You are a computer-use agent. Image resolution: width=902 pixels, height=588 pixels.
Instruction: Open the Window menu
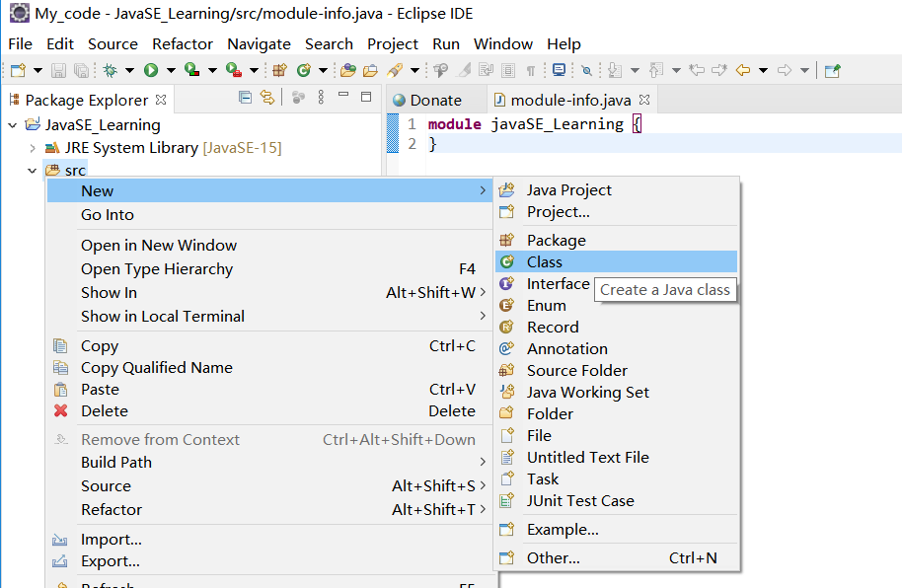502,44
